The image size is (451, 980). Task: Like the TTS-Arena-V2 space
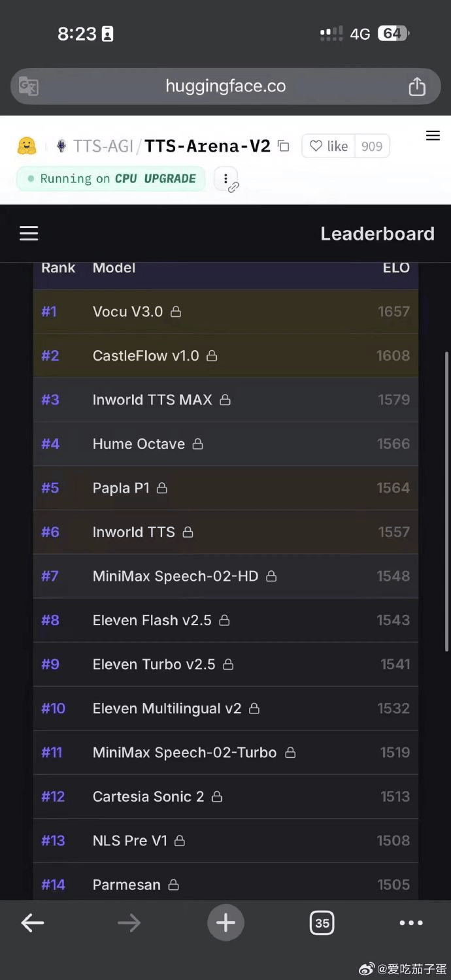pyautogui.click(x=329, y=146)
